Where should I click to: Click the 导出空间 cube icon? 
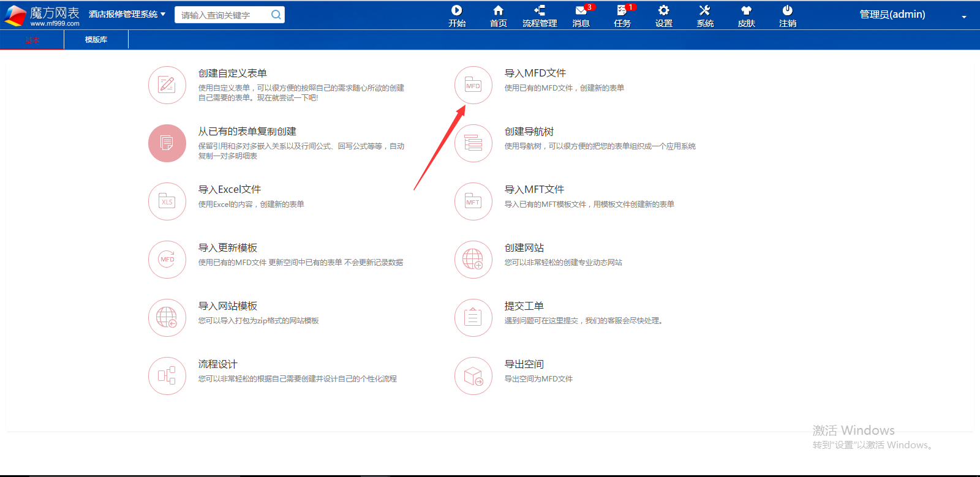tap(473, 376)
